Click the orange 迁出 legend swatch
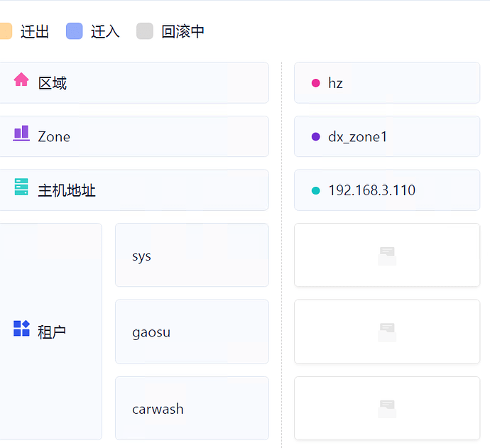This screenshot has width=490, height=448. tap(4, 31)
